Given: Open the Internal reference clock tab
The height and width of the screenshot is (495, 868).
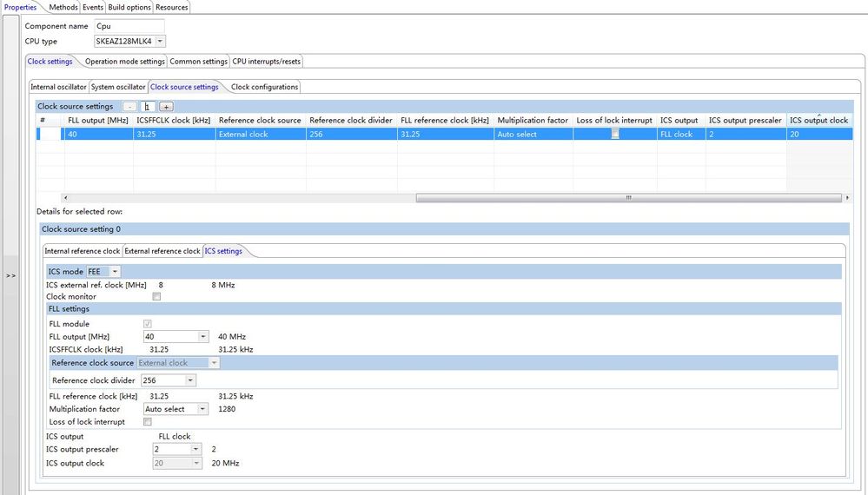Looking at the screenshot, I should point(82,251).
